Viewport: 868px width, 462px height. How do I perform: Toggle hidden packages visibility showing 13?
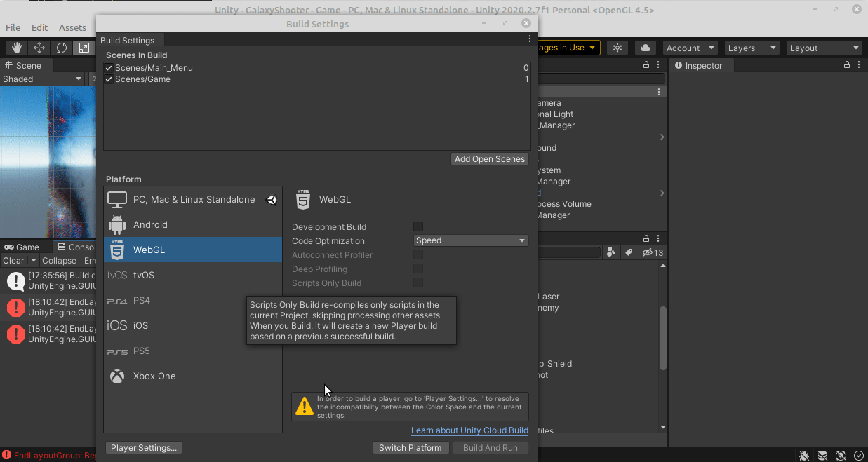click(x=653, y=252)
